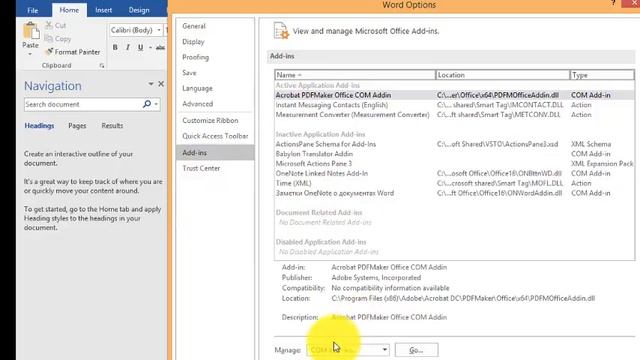Click the Paste clipboard icon
Viewport: 640px width, 360px height.
pyautogui.click(x=31, y=31)
